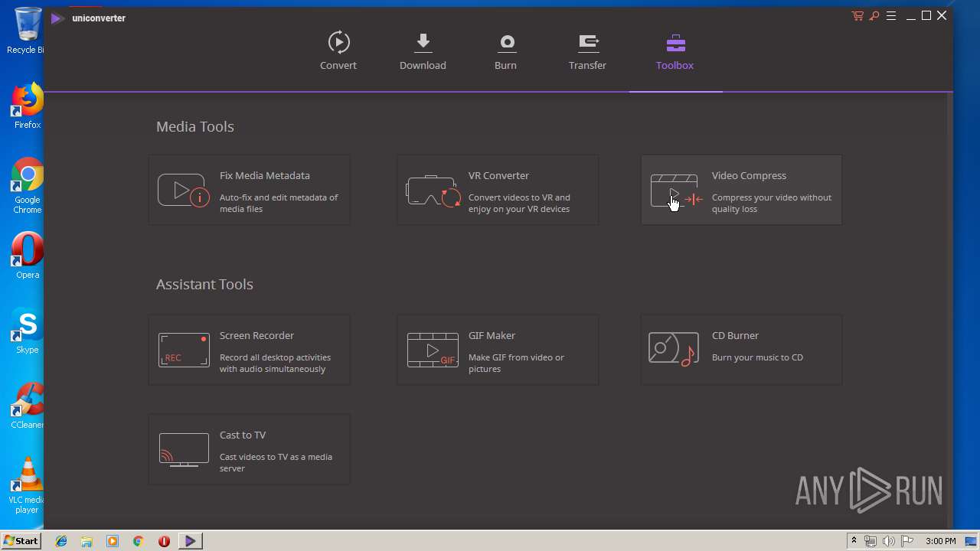980x551 pixels.
Task: Click the CD Burner title text
Action: tap(735, 335)
